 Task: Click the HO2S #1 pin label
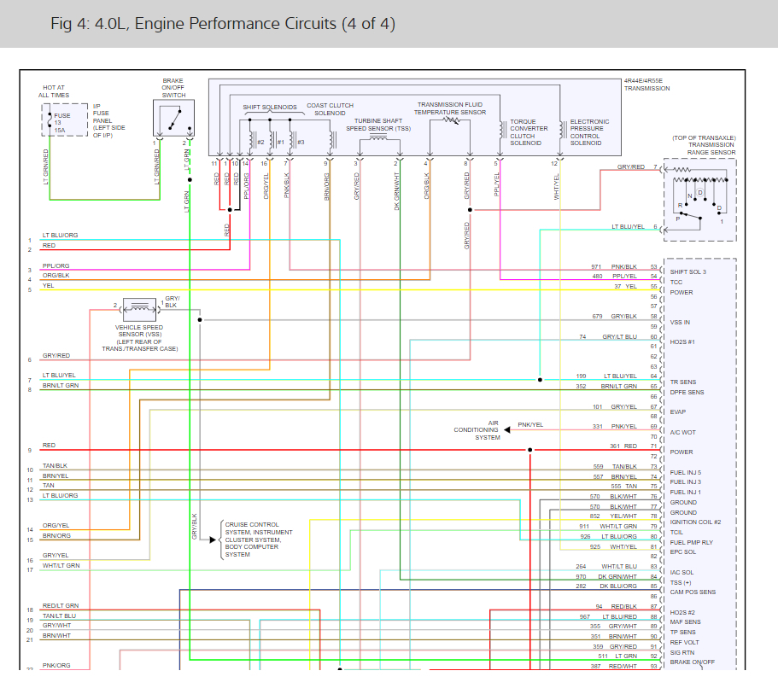tap(682, 341)
